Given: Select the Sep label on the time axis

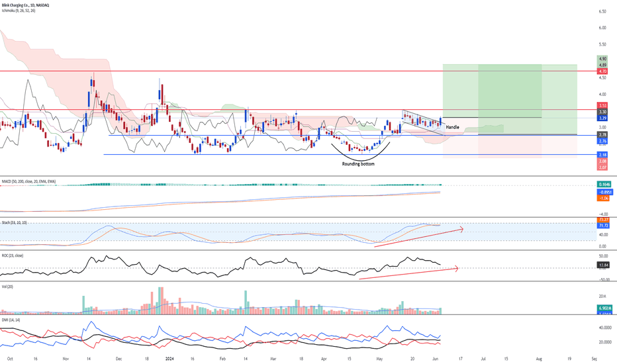Looking at the screenshot, I should click(594, 359).
